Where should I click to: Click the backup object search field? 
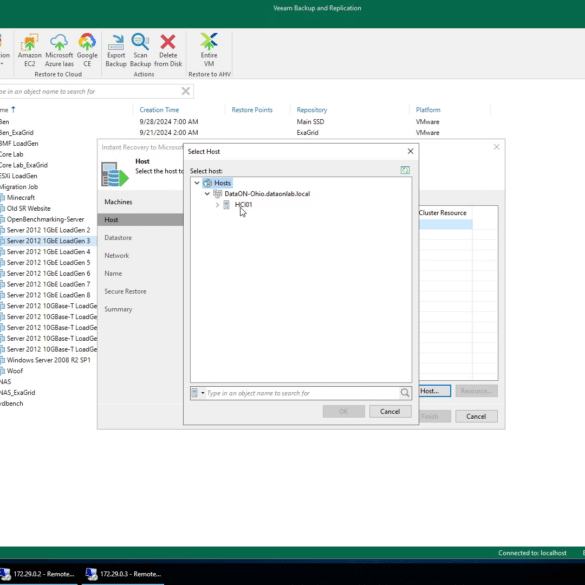point(90,91)
